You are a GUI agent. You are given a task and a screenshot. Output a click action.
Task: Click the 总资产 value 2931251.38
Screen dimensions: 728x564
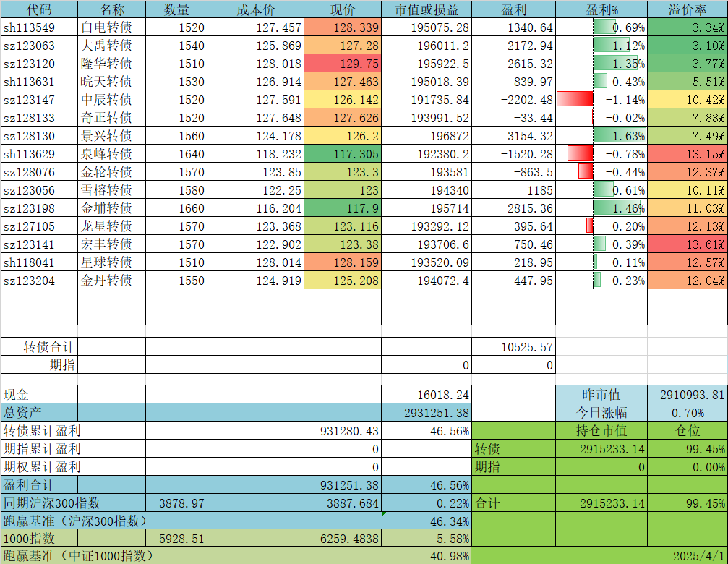[x=427, y=412]
